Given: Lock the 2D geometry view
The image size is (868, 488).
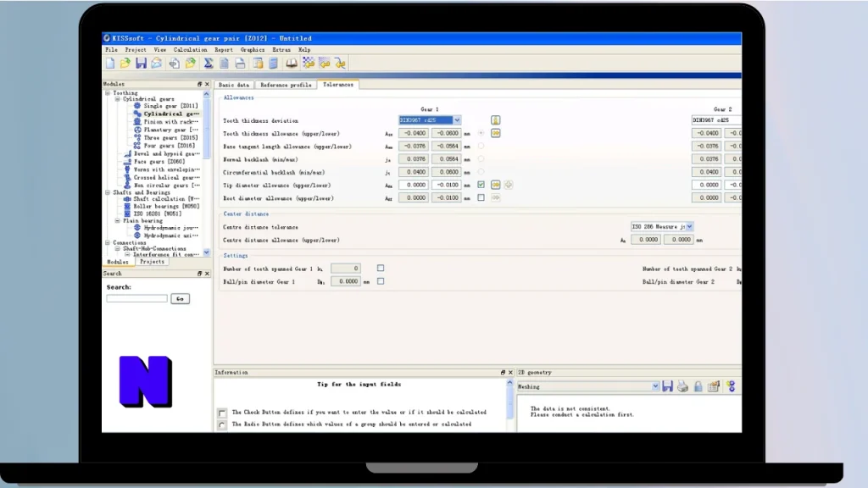Looking at the screenshot, I should 698,386.
